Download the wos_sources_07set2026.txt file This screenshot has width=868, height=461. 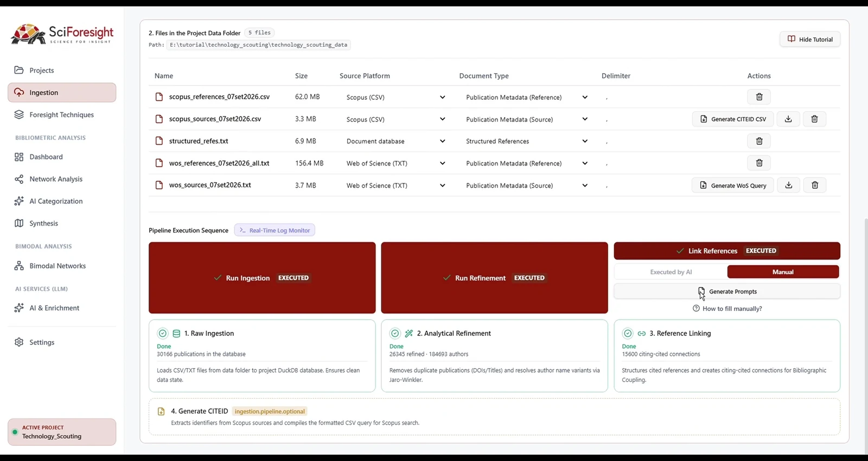(x=788, y=185)
